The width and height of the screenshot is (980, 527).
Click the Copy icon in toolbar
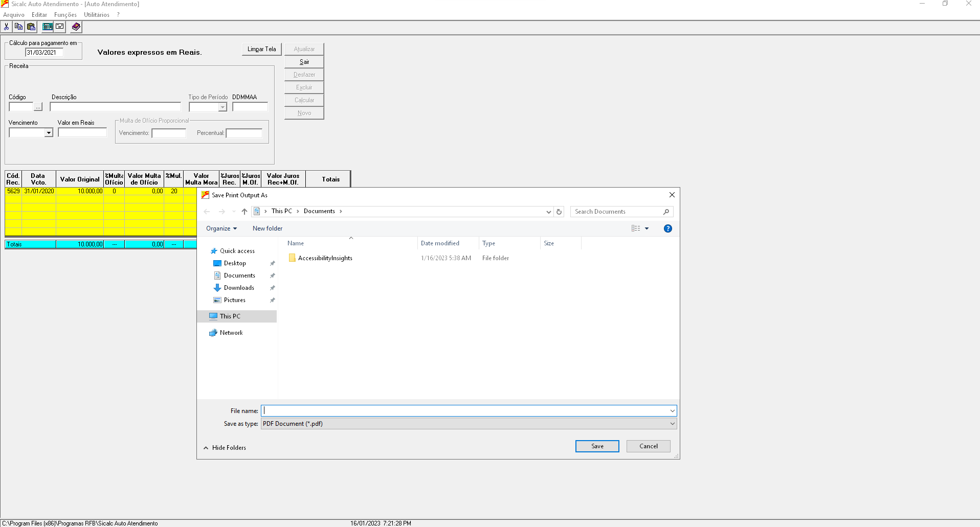(19, 27)
